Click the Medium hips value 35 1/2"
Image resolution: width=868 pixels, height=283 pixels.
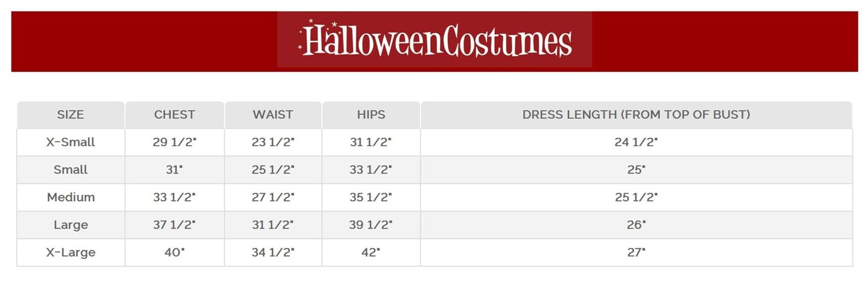371,197
